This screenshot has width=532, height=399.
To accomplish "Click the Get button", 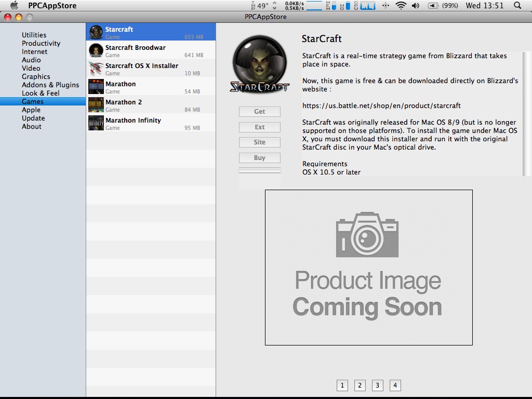I will click(260, 112).
